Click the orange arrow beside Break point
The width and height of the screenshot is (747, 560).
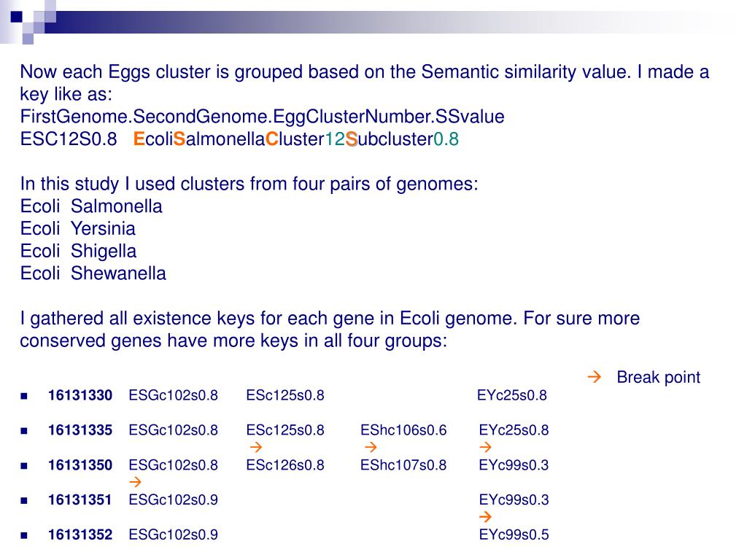[594, 378]
